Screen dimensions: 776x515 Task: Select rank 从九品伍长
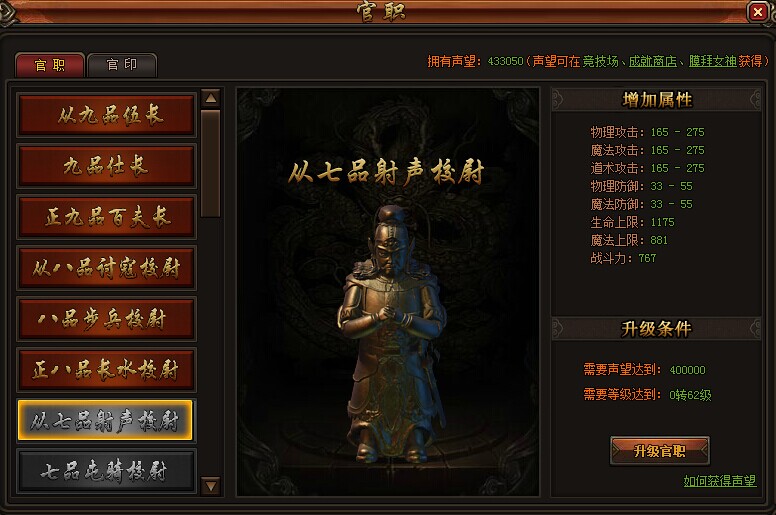coord(106,115)
